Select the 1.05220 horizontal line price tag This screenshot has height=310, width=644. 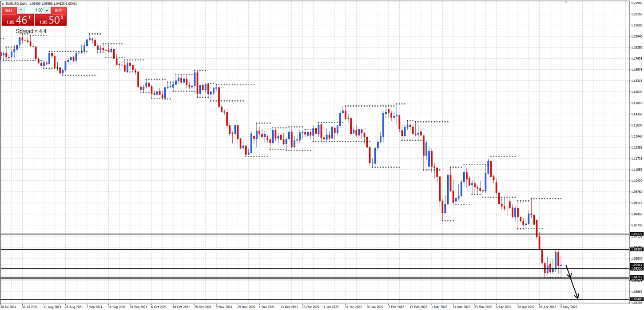pos(636,269)
